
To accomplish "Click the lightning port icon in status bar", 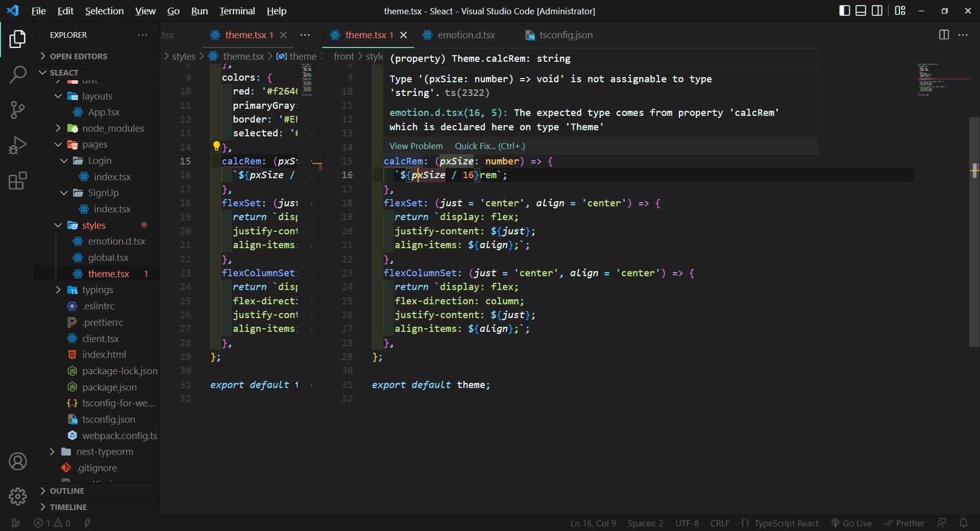I will click(x=87, y=523).
